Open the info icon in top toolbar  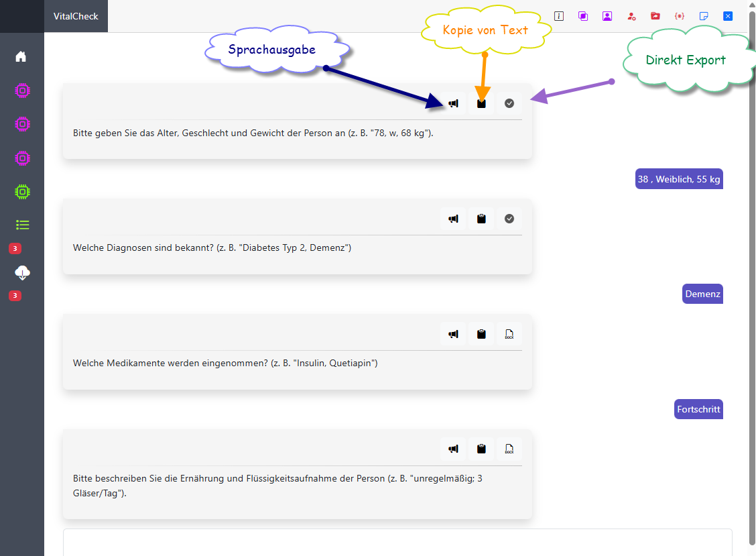tap(559, 16)
